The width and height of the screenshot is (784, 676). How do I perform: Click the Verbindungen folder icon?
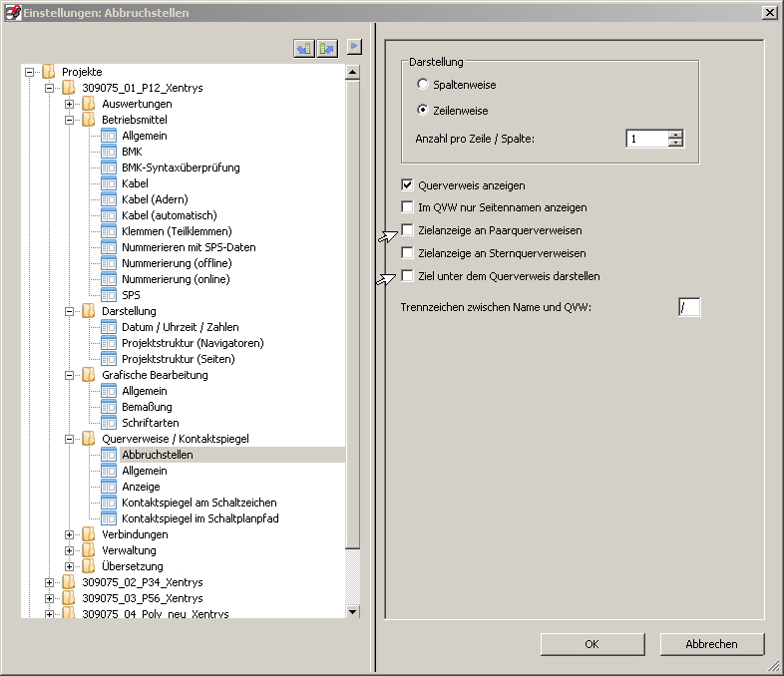click(89, 534)
